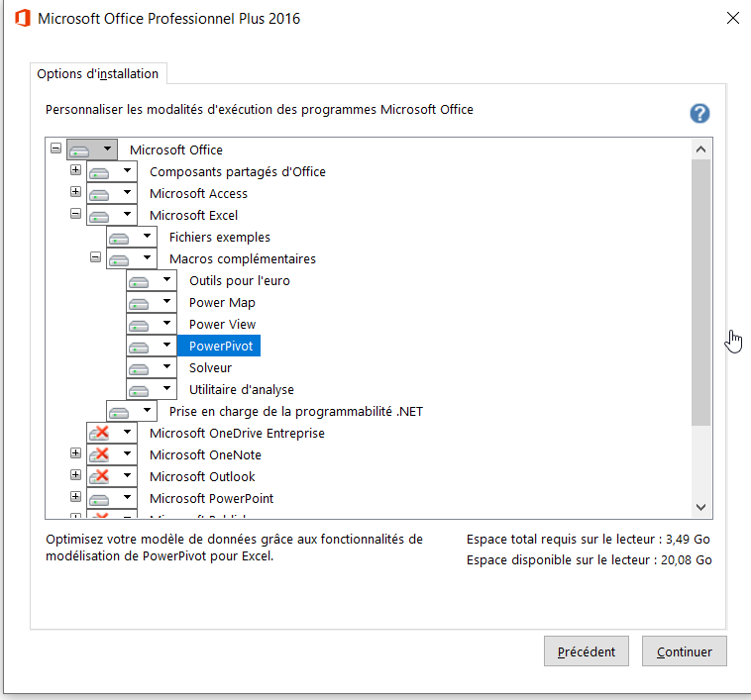Screen dimensions: 751x700
Task: Open install-state dropdown for Power View
Action: 152,324
